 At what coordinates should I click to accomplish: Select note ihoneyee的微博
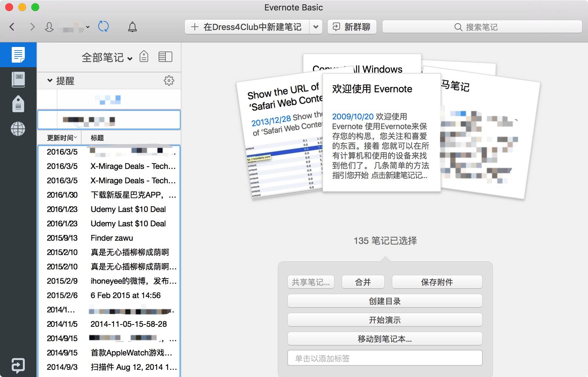(109, 281)
